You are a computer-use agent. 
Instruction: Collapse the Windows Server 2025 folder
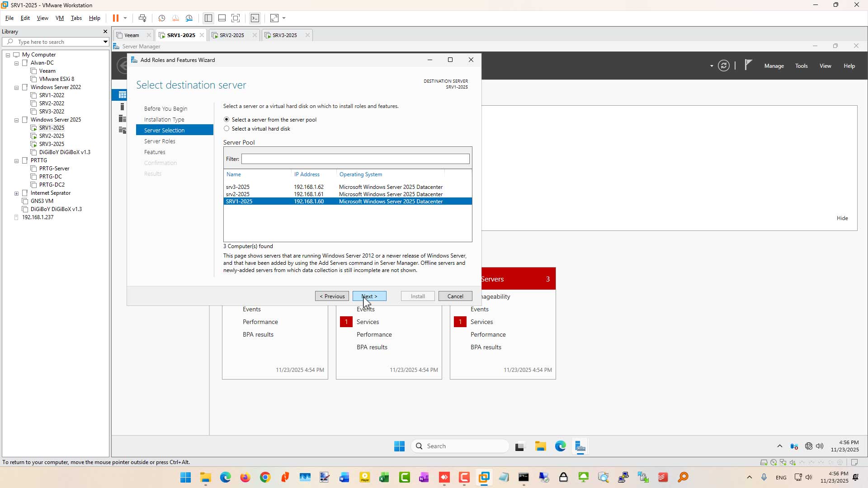coord(17,120)
